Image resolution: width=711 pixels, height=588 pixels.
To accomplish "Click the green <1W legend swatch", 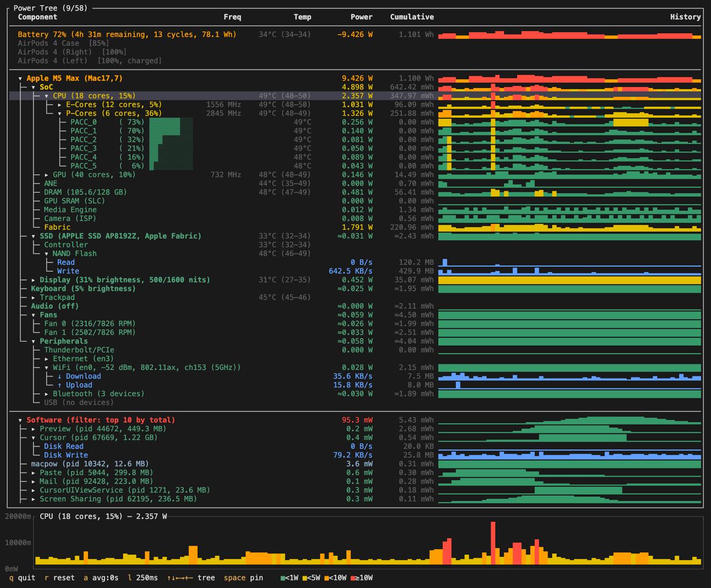I will point(283,578).
